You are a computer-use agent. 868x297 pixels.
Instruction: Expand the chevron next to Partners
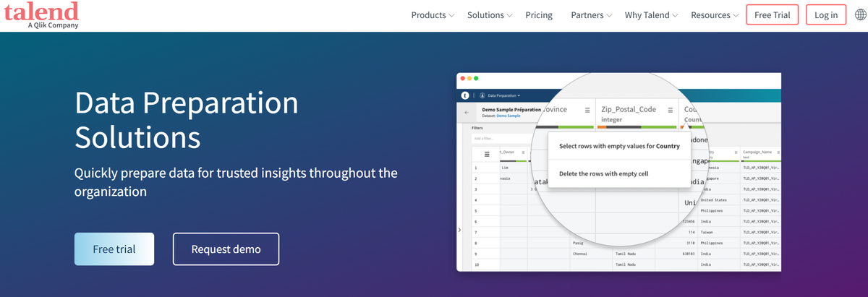(x=610, y=16)
